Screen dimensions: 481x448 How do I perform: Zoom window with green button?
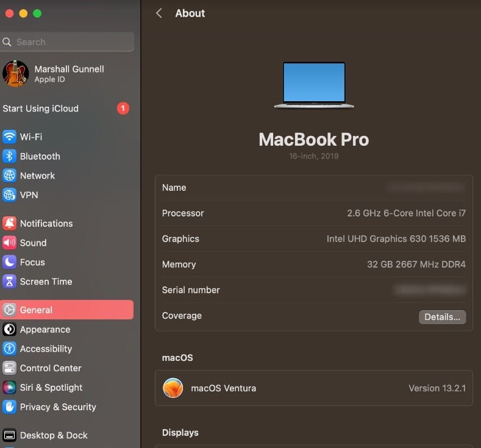(37, 13)
